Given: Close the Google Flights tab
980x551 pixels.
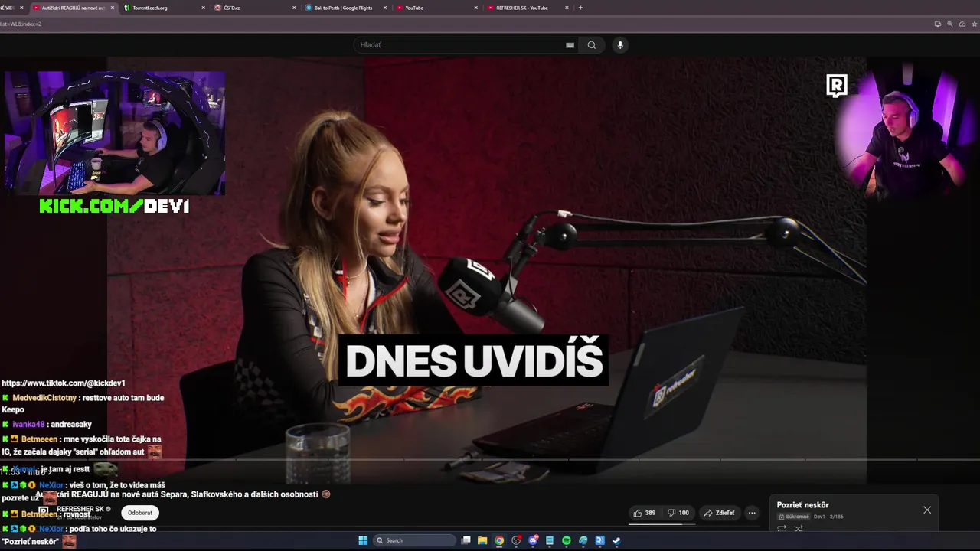Looking at the screenshot, I should (385, 8).
